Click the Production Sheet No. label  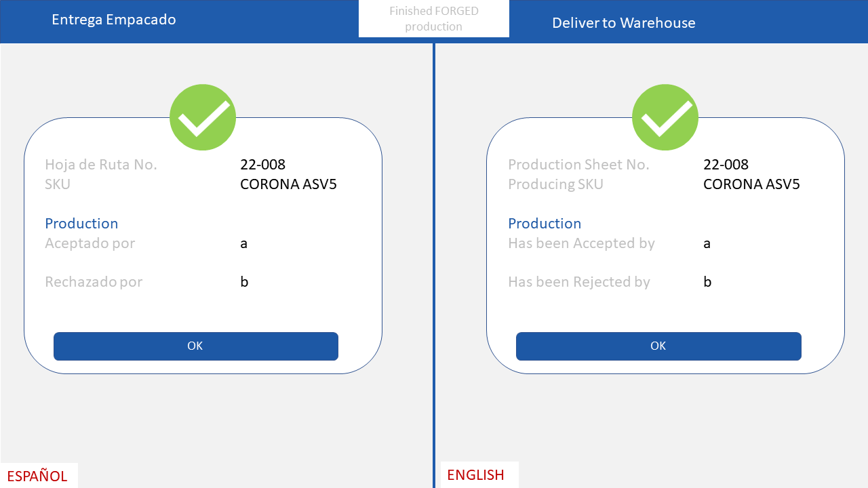click(578, 165)
